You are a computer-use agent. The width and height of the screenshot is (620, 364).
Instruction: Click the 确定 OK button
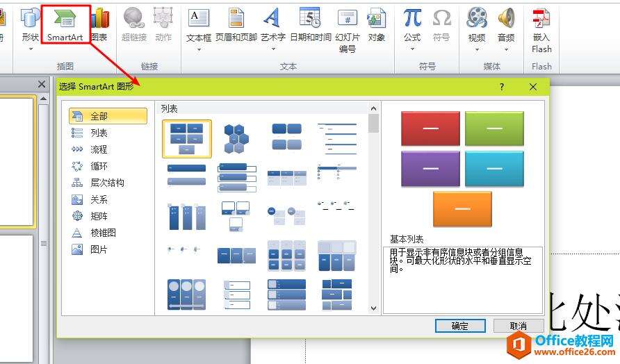click(460, 326)
